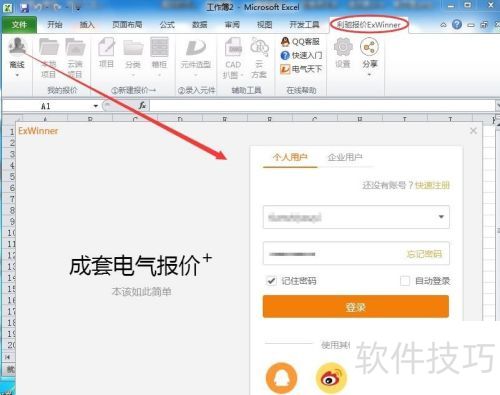Open QQ客服 penguin support item

pyautogui.click(x=301, y=42)
